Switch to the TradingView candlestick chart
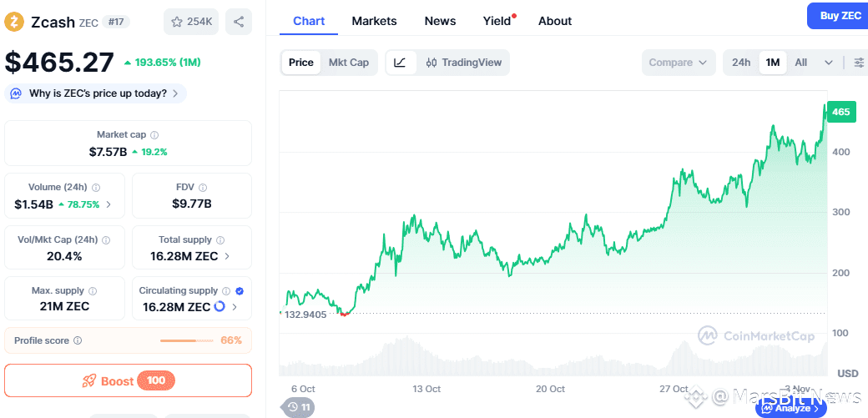 (x=463, y=63)
